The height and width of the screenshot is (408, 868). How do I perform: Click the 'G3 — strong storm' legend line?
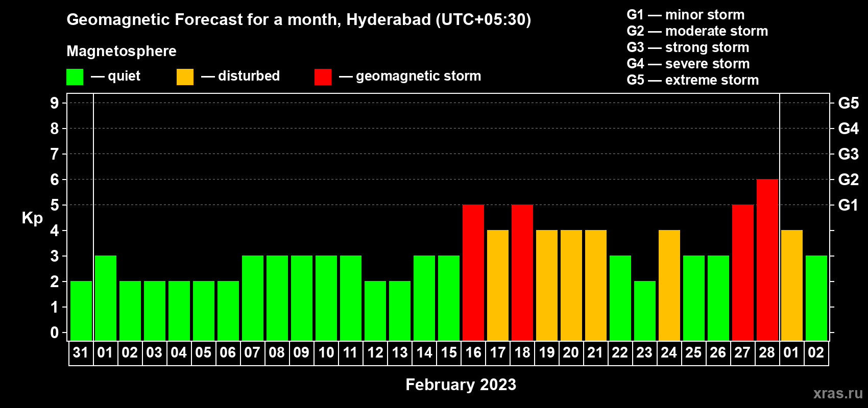[x=688, y=47]
